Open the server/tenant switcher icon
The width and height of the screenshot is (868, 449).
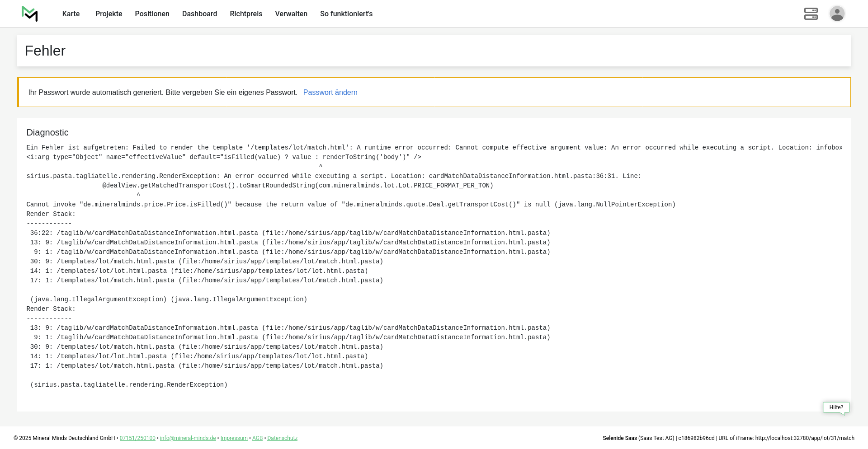811,14
